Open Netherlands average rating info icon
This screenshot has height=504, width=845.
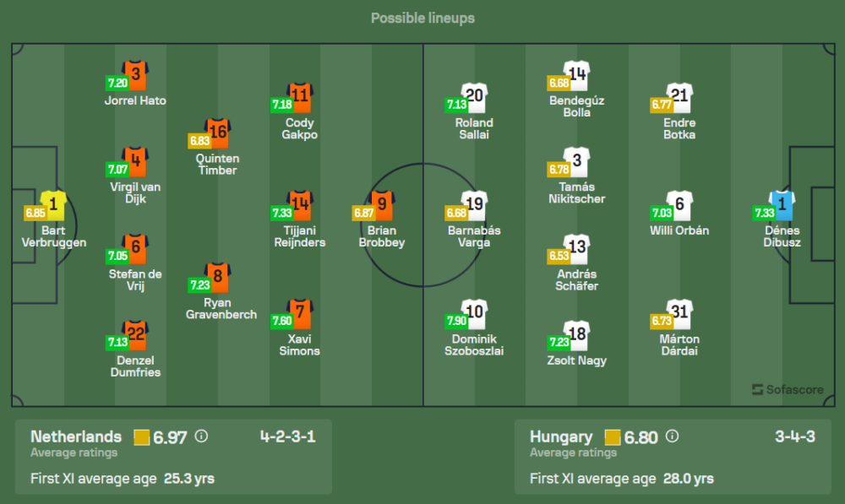pyautogui.click(x=201, y=436)
